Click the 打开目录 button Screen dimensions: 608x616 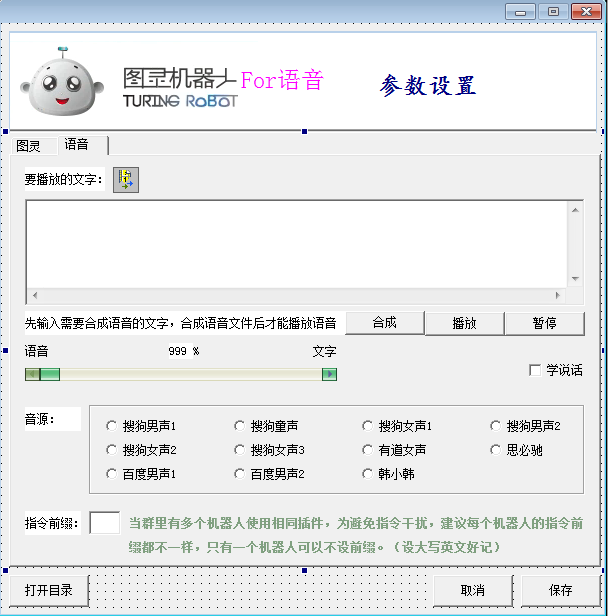click(49, 590)
